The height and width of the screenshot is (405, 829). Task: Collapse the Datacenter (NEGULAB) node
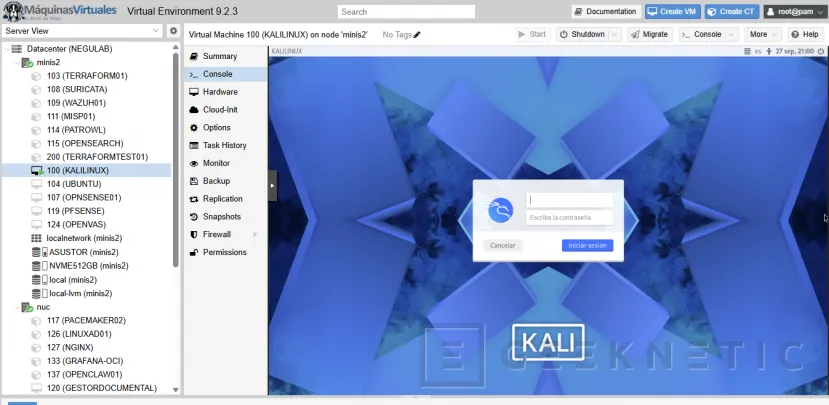click(7, 49)
